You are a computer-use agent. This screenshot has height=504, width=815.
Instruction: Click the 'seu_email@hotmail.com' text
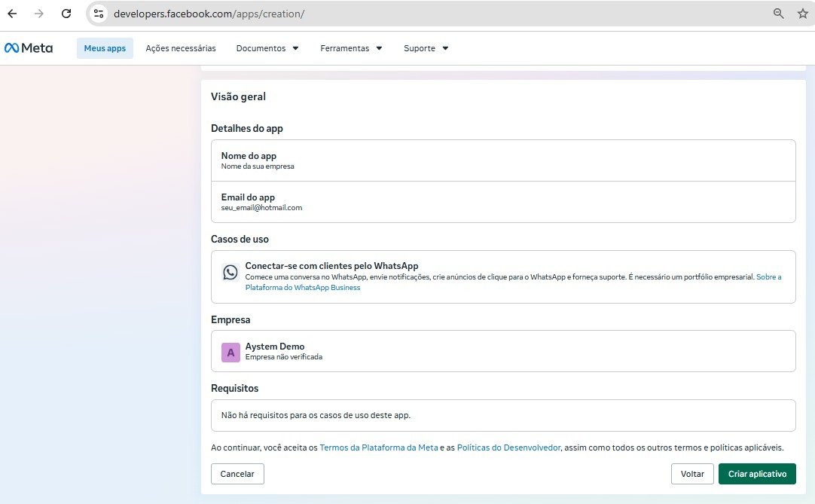tap(261, 207)
